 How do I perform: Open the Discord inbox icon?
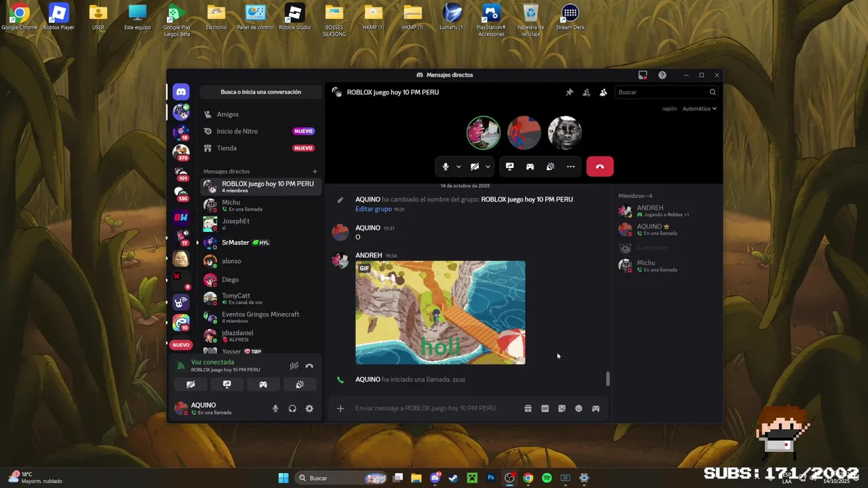(643, 75)
